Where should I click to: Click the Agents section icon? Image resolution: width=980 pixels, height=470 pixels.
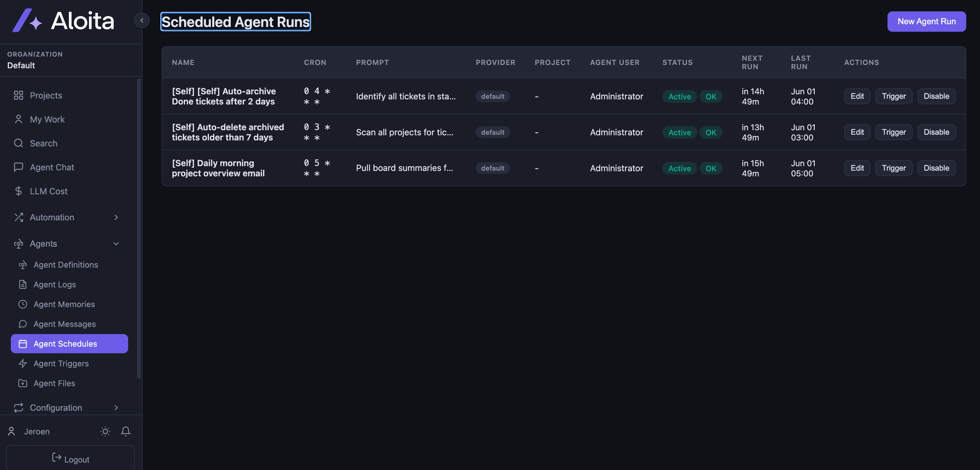pyautogui.click(x=18, y=244)
